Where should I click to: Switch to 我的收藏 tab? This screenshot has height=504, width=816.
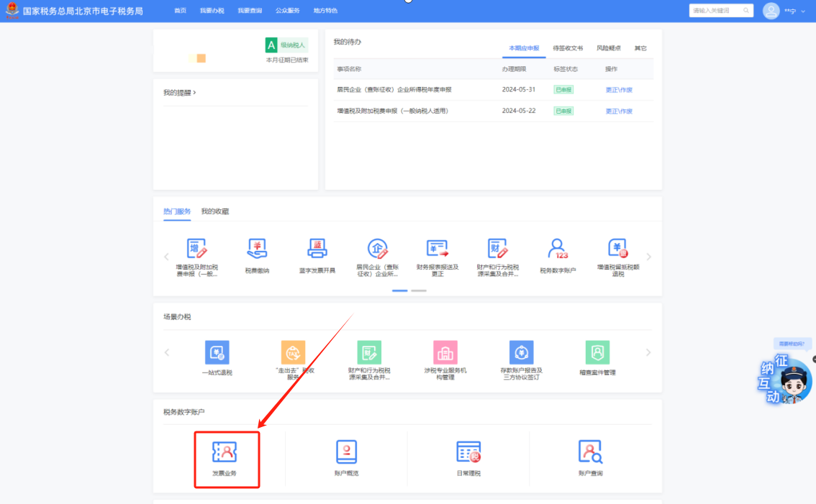click(x=214, y=211)
